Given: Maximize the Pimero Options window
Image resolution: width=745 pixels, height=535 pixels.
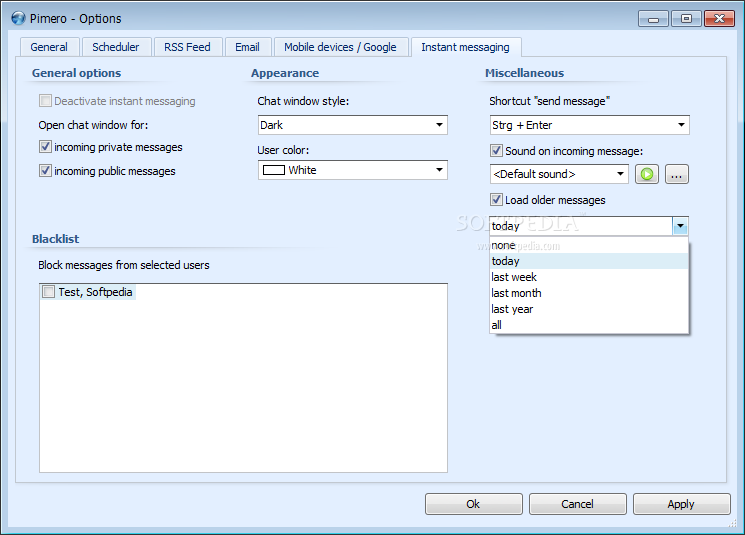Looking at the screenshot, I should pyautogui.click(x=686, y=19).
